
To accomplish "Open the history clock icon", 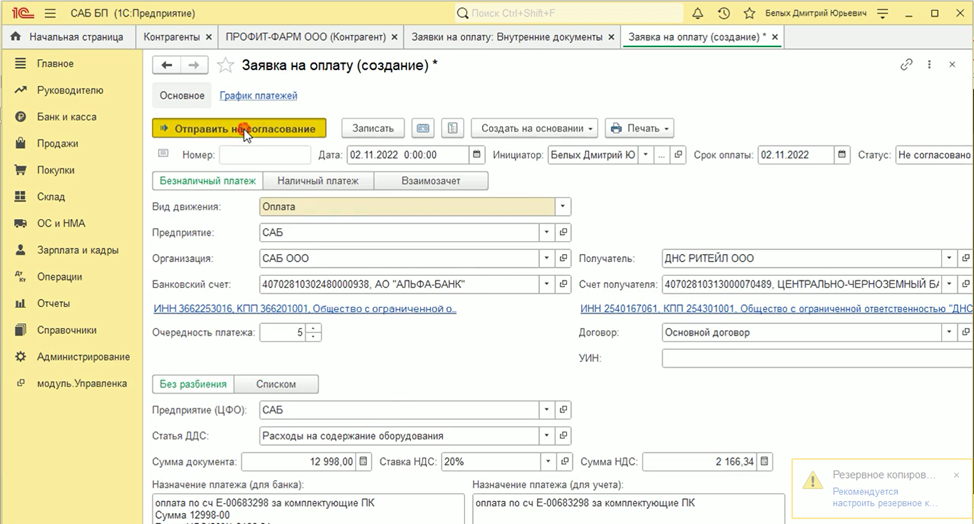I will pos(724,13).
